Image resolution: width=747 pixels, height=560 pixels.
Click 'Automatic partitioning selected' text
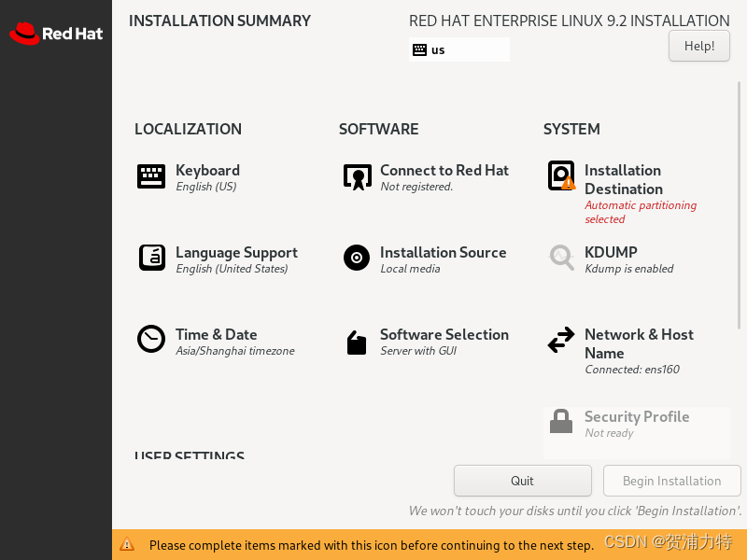click(641, 212)
